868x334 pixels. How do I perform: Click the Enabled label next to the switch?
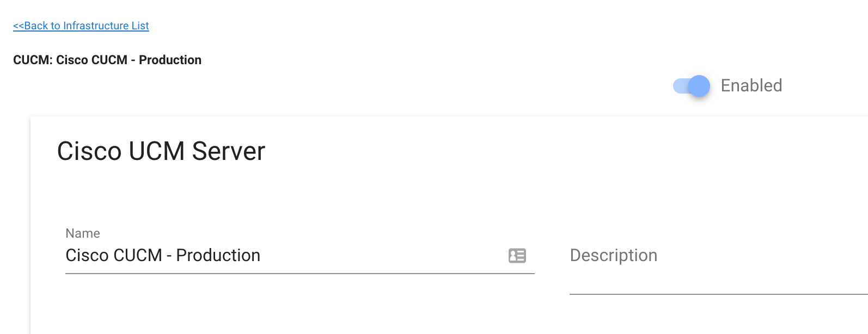(x=751, y=85)
